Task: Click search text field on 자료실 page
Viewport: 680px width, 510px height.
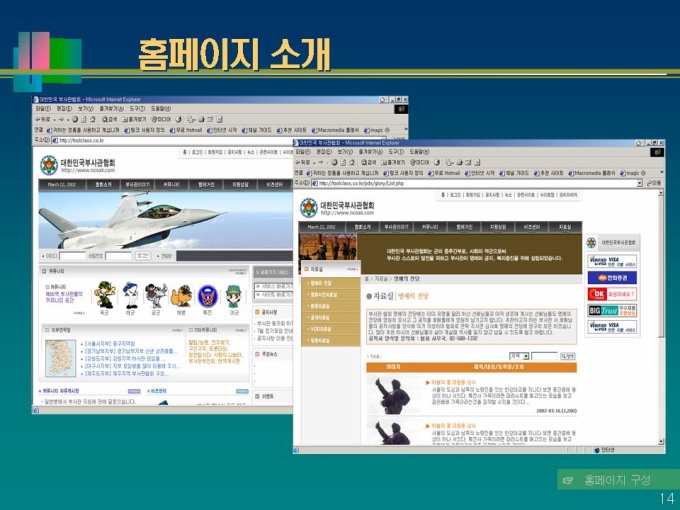Action: point(544,356)
